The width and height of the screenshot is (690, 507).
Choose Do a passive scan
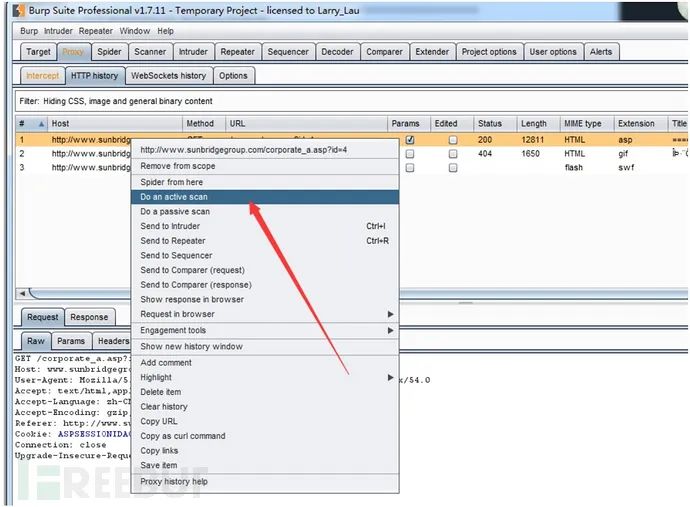click(265, 212)
